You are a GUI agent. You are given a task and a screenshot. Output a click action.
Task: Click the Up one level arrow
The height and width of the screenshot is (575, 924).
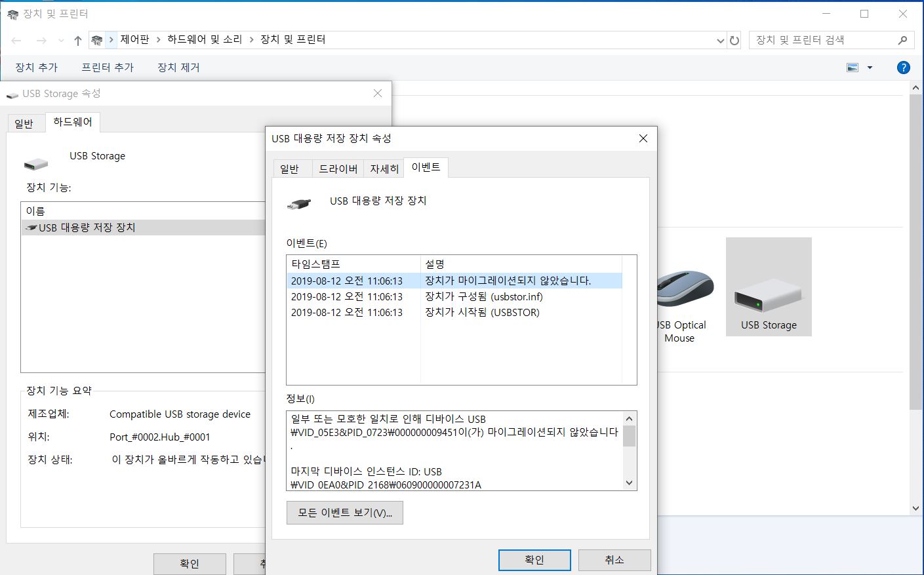click(77, 41)
